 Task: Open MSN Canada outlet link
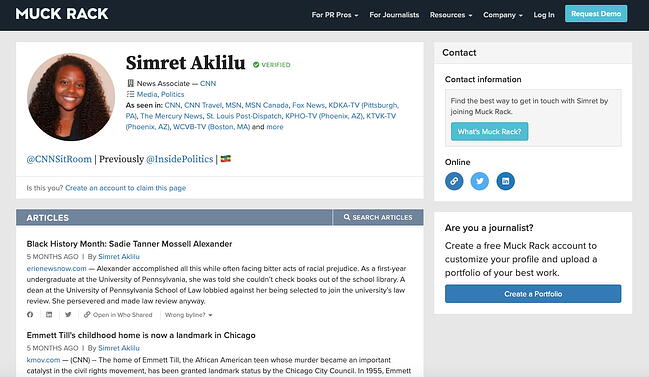pyautogui.click(x=267, y=105)
